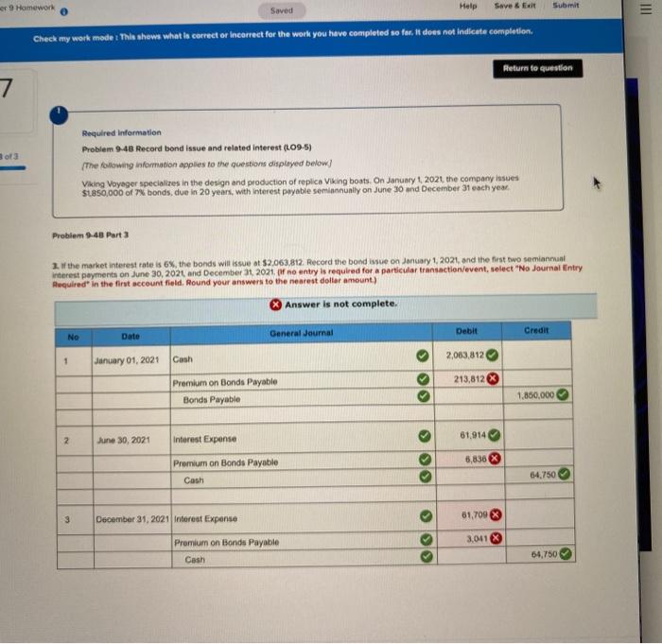Click green check beside 1,850,000 credit

pyautogui.click(x=563, y=395)
